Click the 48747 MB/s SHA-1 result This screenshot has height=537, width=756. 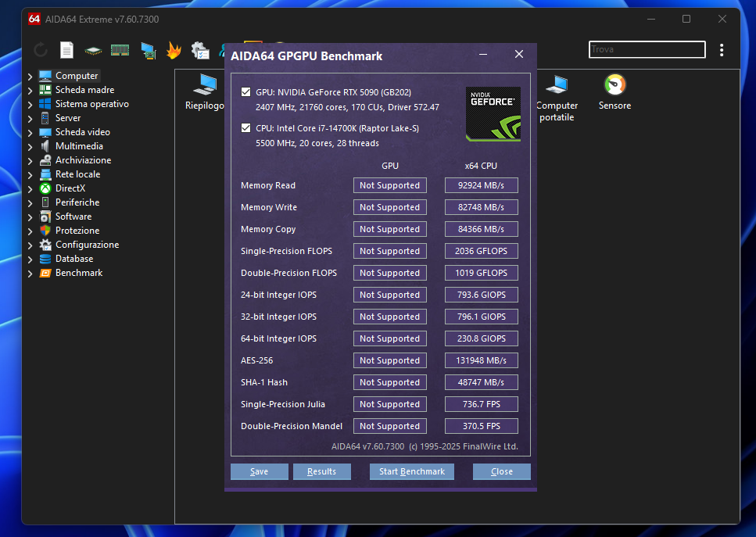pos(481,382)
